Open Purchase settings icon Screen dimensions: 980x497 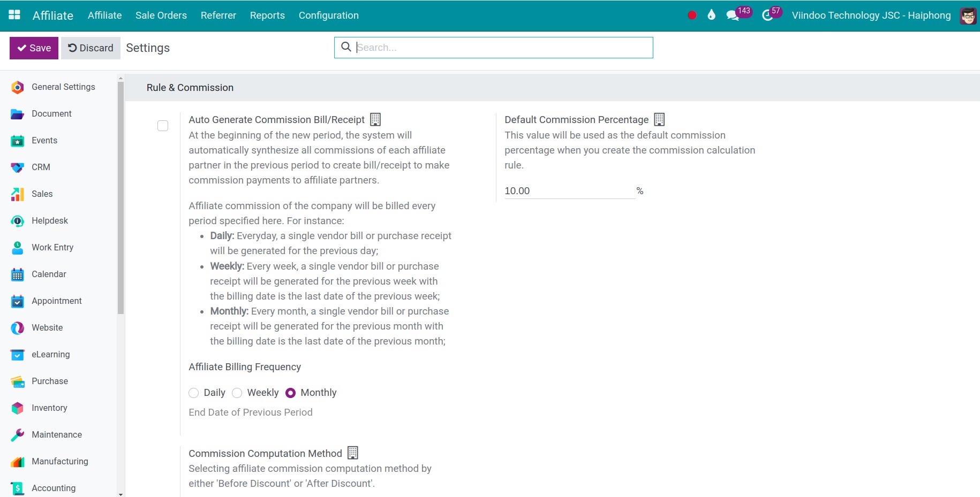coord(18,381)
